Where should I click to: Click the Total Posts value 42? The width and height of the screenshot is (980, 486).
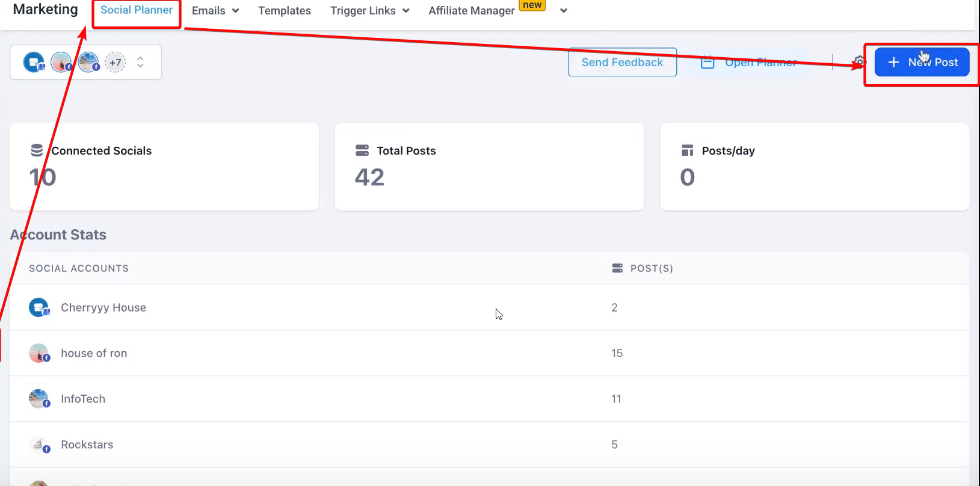pos(369,177)
